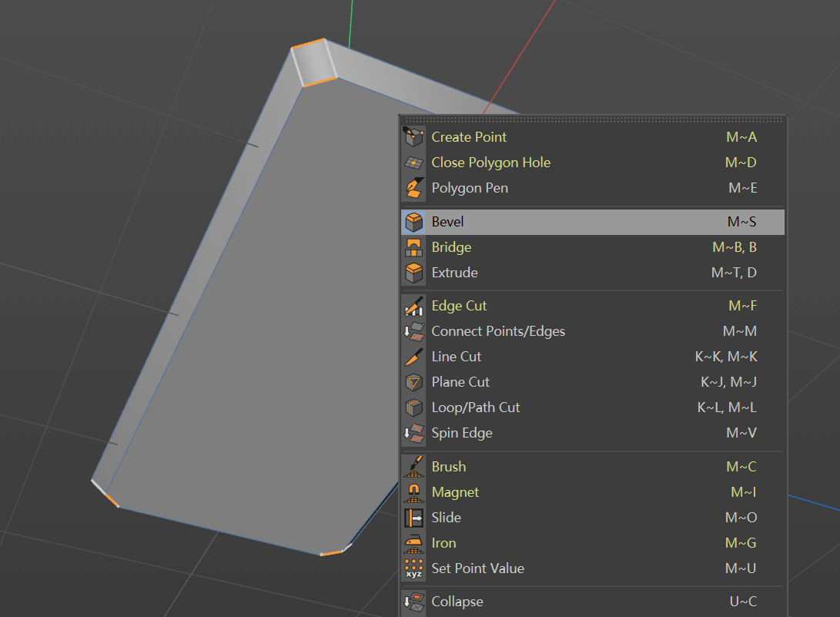Click the dotted tear-off menu handle
The width and height of the screenshot is (840, 617).
point(593,119)
